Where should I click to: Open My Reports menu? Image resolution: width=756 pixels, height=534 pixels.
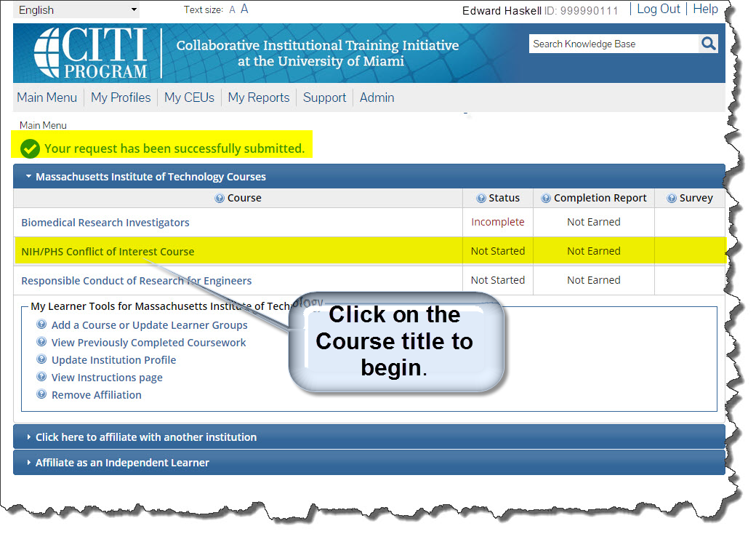tap(259, 97)
